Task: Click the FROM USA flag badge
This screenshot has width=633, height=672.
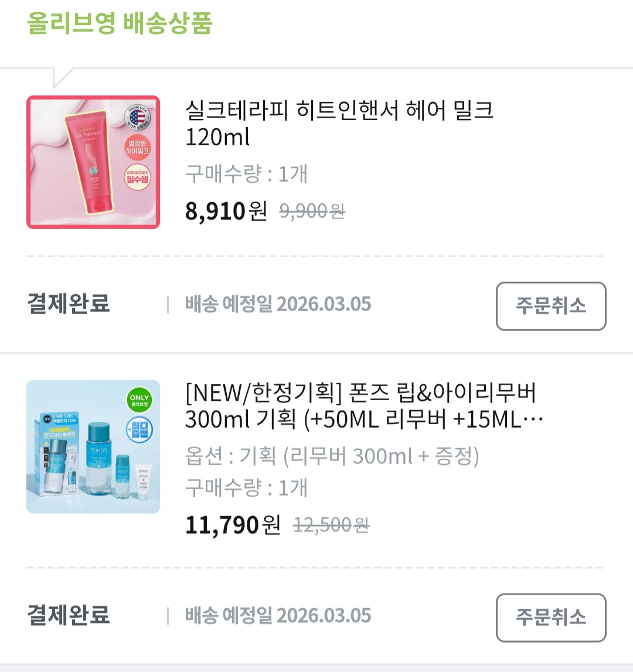Action: coord(137,118)
